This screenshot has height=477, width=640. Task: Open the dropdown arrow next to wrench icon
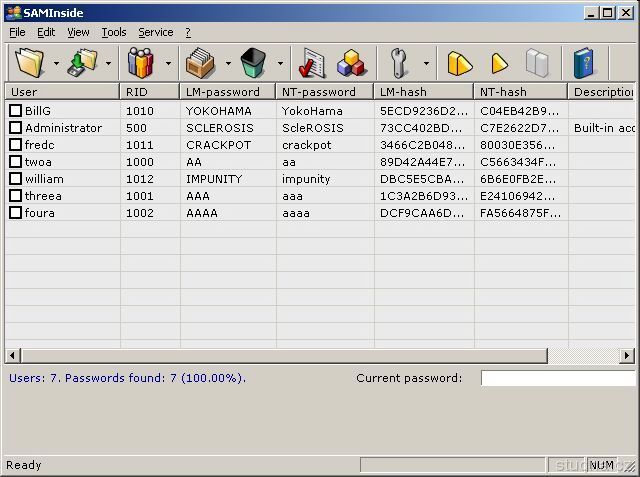(x=426, y=64)
